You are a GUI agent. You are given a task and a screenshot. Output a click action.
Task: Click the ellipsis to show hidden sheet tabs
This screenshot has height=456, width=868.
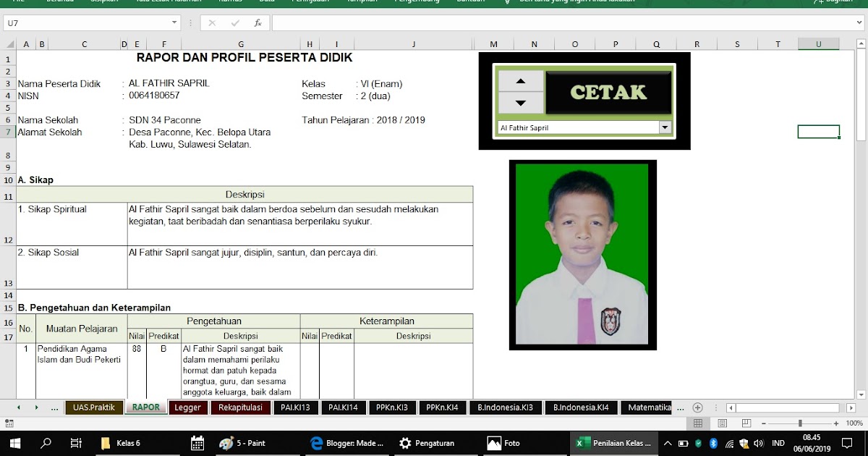pyautogui.click(x=54, y=408)
